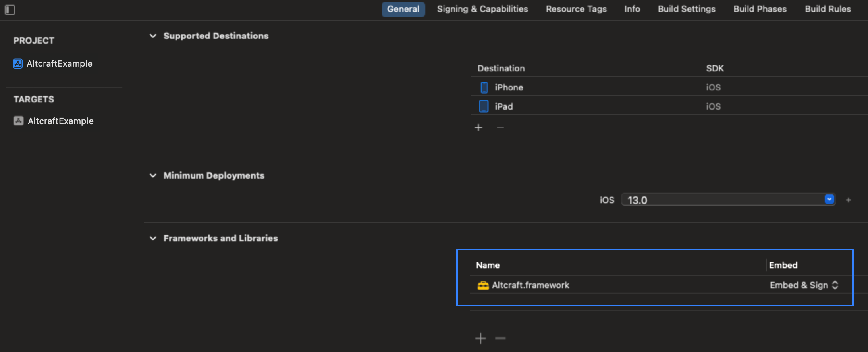Select the AltcraftExample project icon
This screenshot has height=352, width=868.
[18, 63]
